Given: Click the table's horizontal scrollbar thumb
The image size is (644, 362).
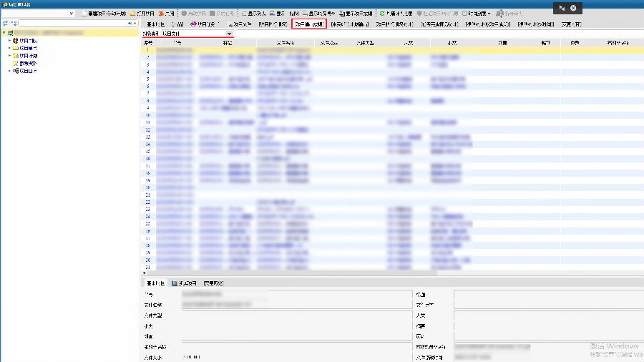Looking at the screenshot, I should tap(292, 273).
